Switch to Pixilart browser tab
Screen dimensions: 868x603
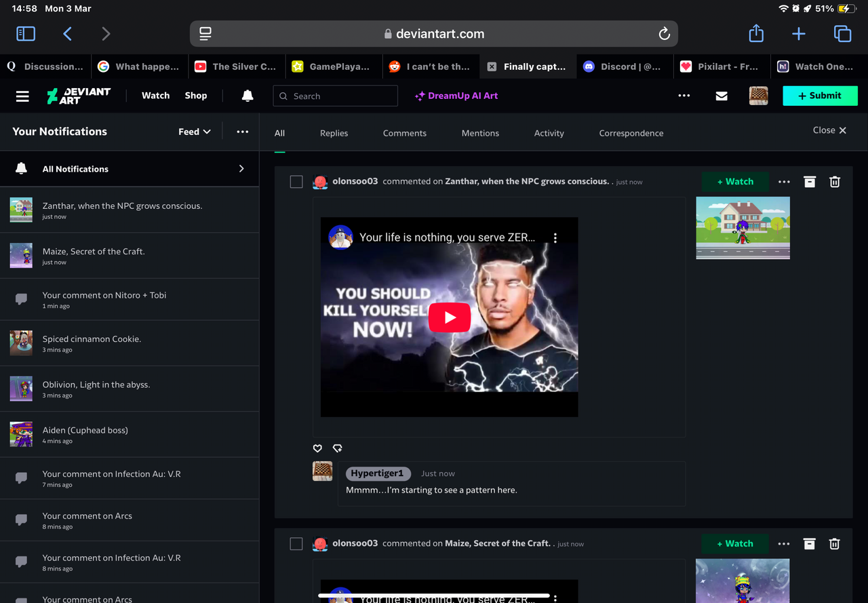(x=721, y=66)
